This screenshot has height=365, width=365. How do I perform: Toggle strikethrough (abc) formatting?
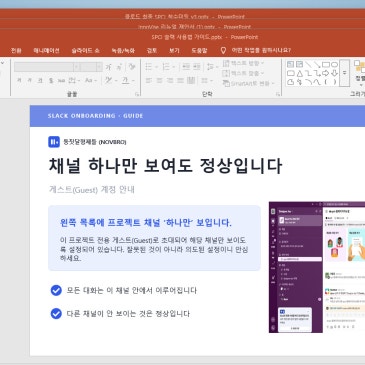point(61,80)
